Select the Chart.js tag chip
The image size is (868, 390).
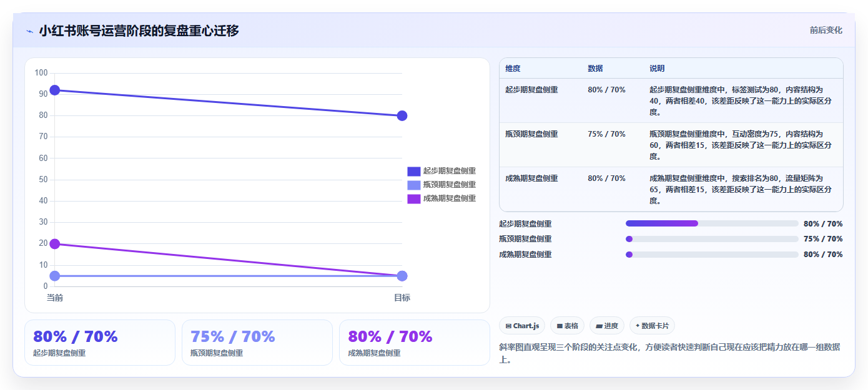coord(522,326)
